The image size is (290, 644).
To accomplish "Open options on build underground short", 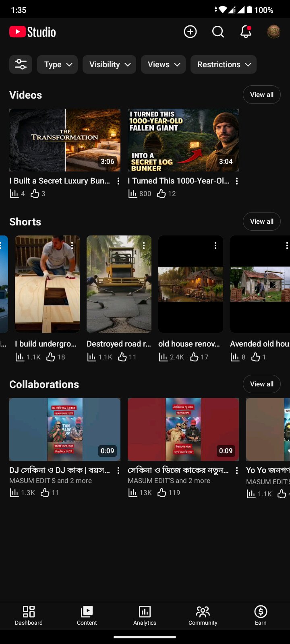I will click(x=72, y=245).
